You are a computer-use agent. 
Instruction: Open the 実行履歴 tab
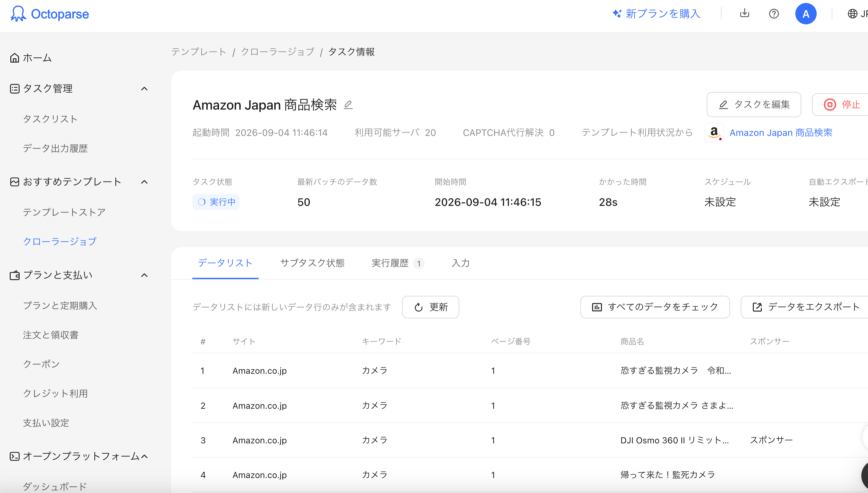click(x=398, y=263)
